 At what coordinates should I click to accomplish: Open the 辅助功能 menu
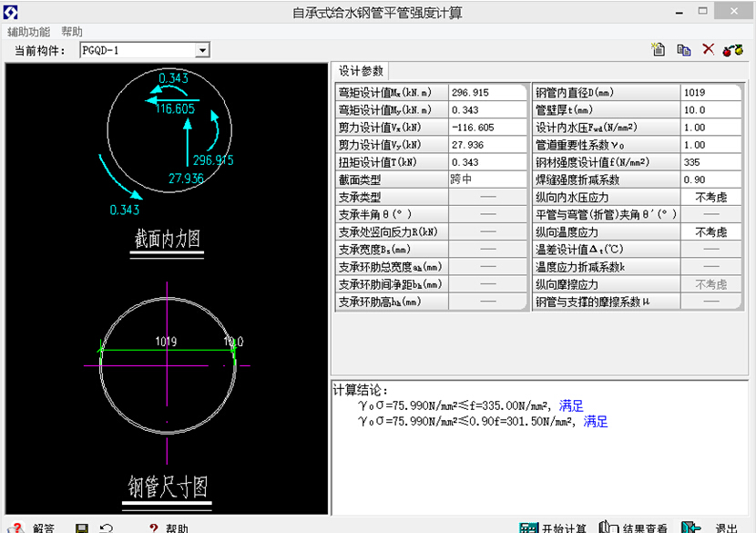point(28,32)
